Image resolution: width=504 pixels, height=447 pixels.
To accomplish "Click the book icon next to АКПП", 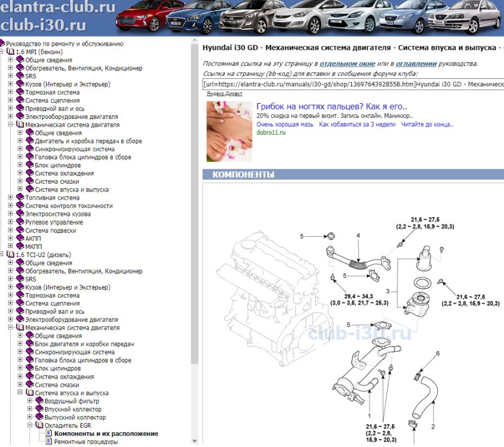I will point(20,238).
